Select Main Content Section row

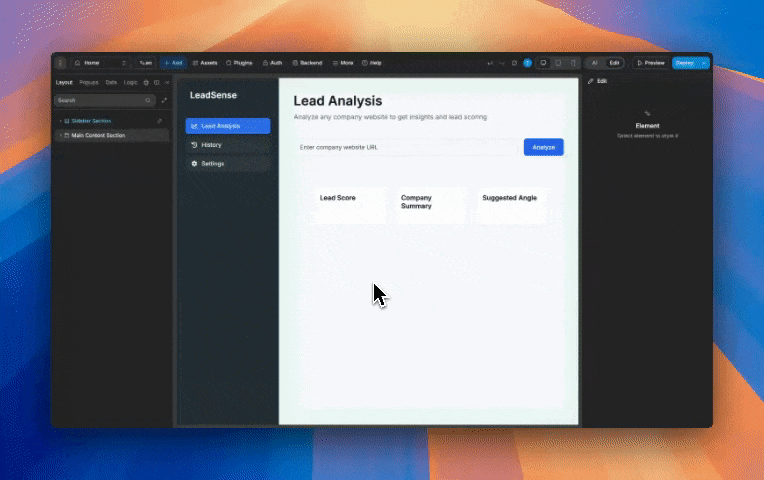tap(112, 135)
